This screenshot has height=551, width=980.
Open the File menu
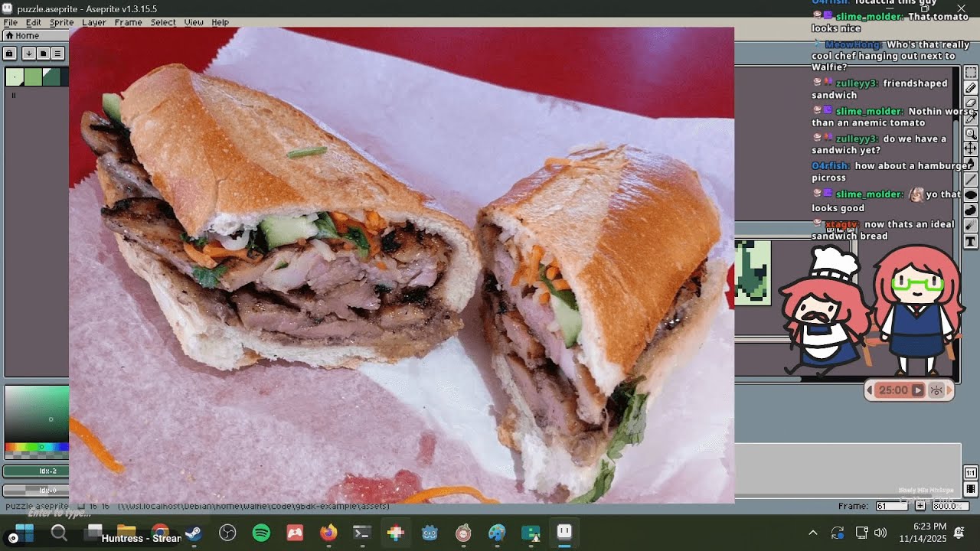tap(11, 22)
